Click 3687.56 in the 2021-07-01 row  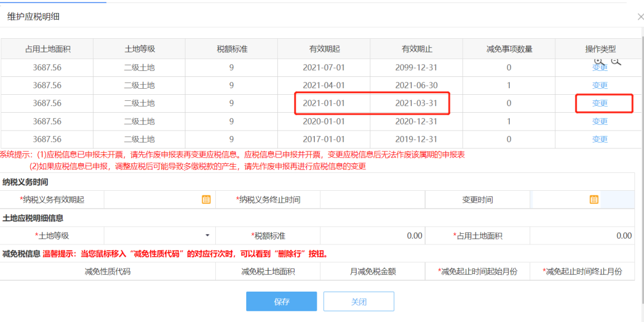(x=47, y=68)
